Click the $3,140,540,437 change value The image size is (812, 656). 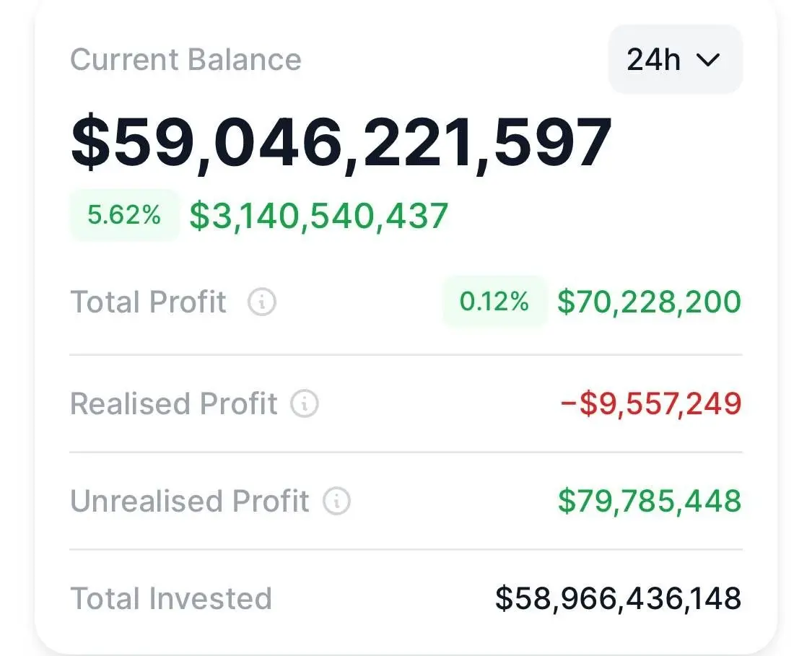(x=319, y=216)
